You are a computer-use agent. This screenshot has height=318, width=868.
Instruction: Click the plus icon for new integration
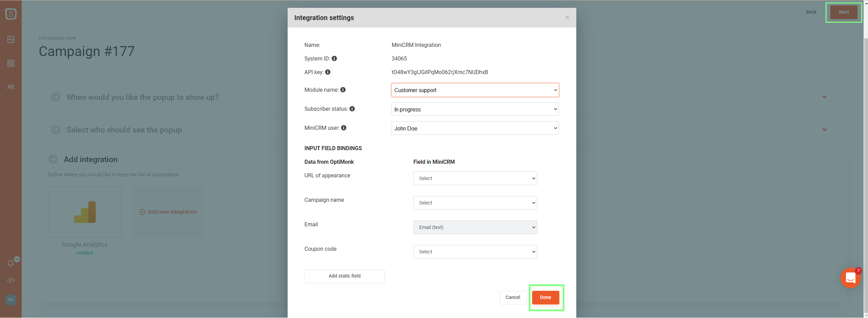tap(142, 212)
